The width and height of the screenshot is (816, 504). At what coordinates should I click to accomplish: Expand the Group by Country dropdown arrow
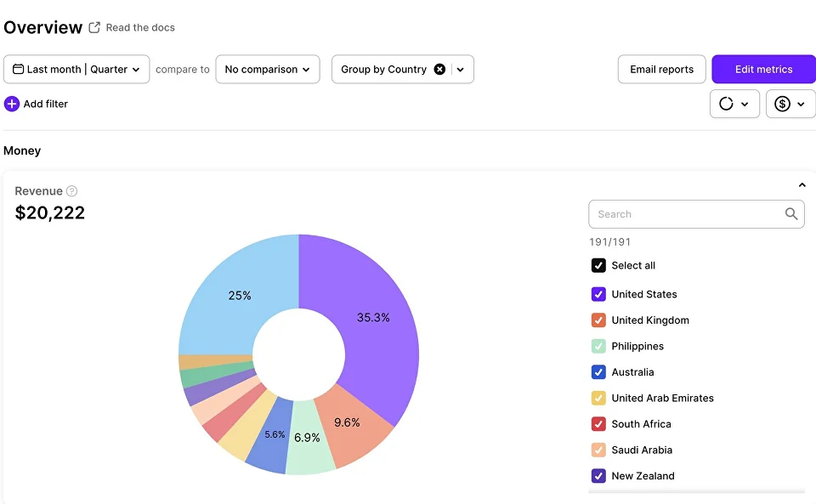click(x=461, y=69)
